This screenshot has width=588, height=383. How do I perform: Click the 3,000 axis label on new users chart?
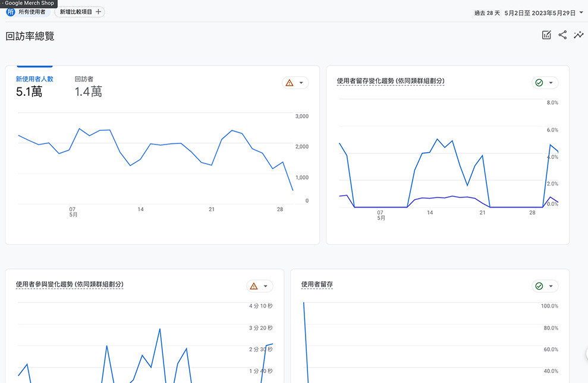point(302,117)
